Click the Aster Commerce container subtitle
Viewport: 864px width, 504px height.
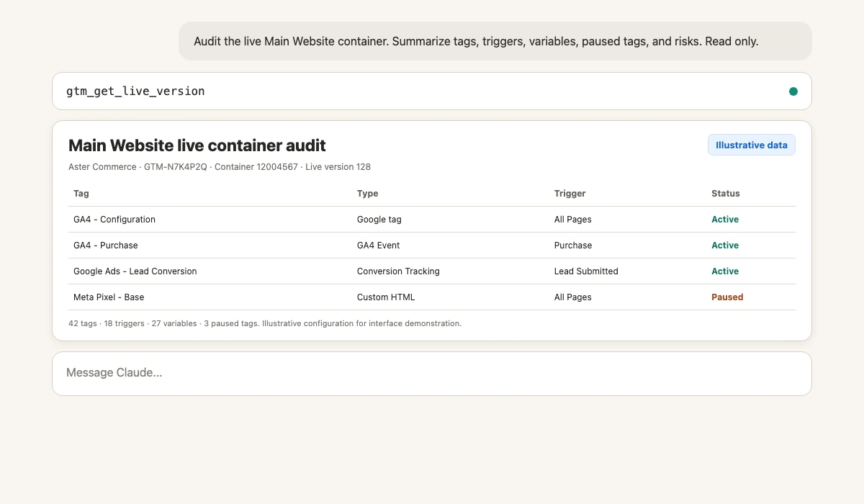coord(220,167)
